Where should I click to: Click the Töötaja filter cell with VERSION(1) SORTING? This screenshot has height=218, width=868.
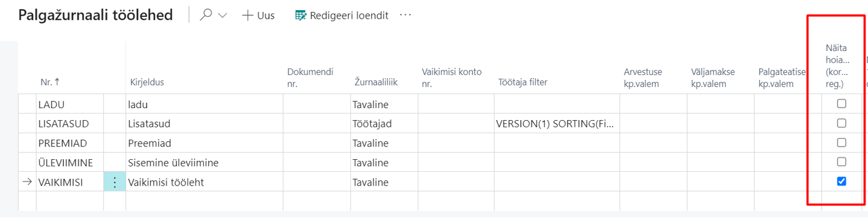click(x=556, y=124)
